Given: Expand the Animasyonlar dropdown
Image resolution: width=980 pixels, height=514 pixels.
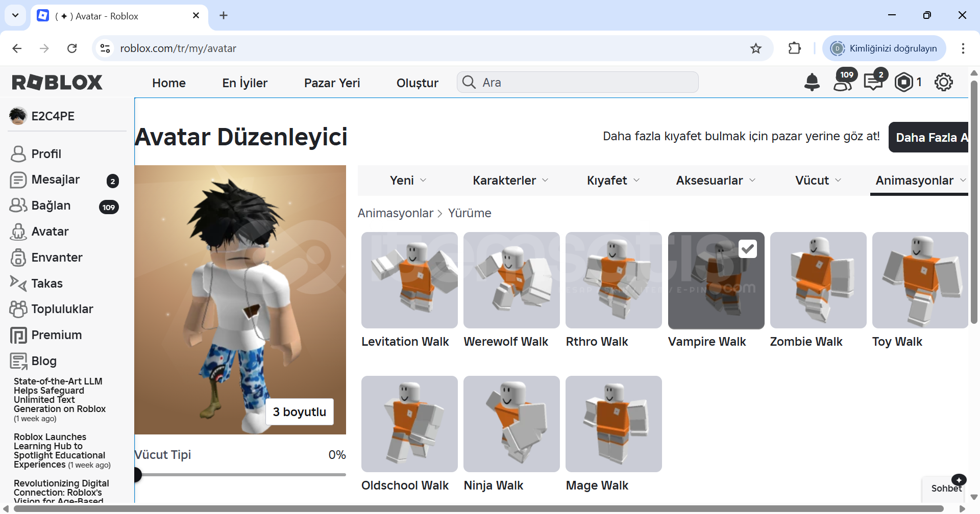Looking at the screenshot, I should point(920,181).
